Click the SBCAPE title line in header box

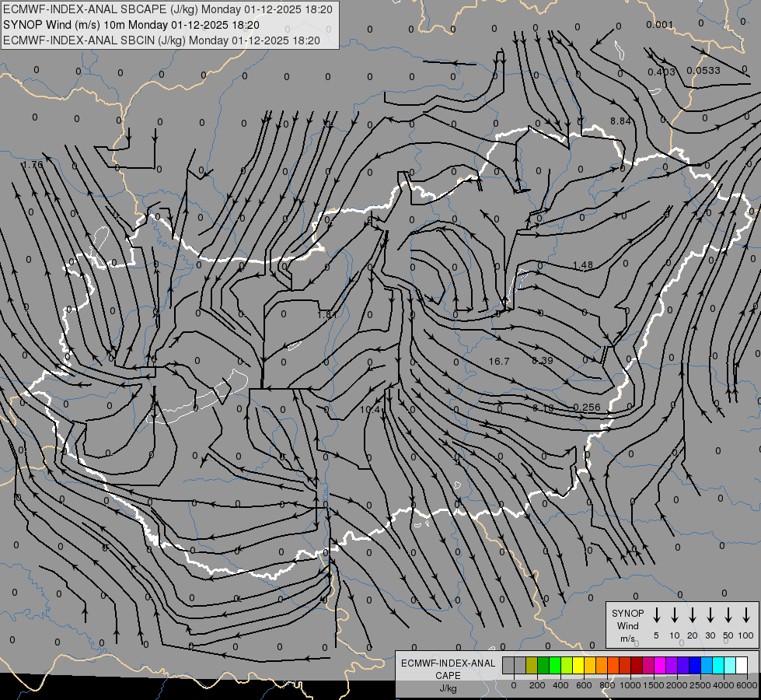pos(168,9)
